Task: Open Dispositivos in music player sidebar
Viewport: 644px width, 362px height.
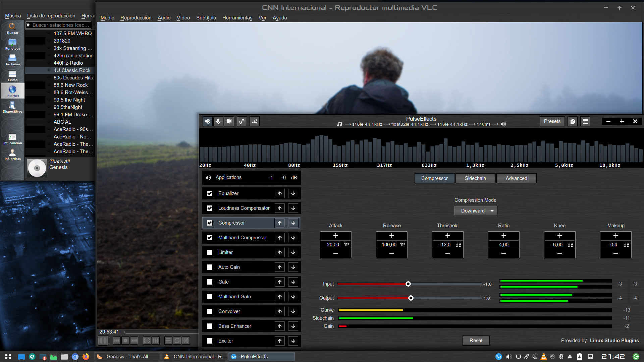Action: (x=12, y=107)
